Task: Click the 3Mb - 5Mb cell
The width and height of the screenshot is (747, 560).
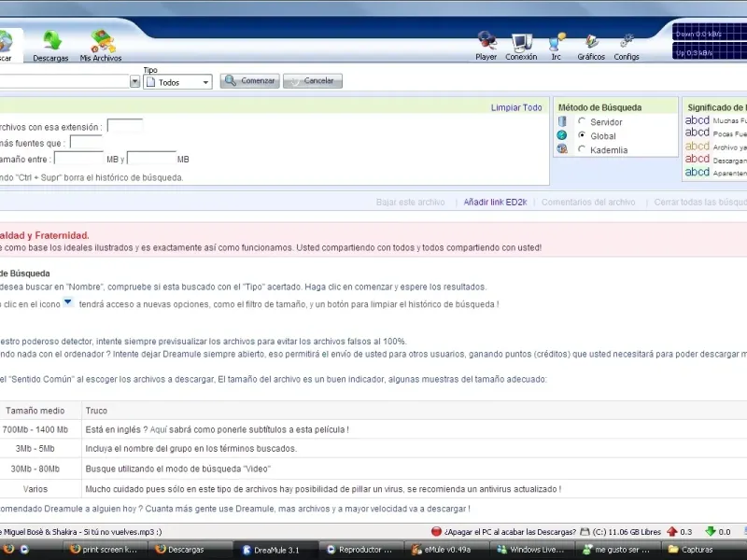Action: tap(35, 449)
